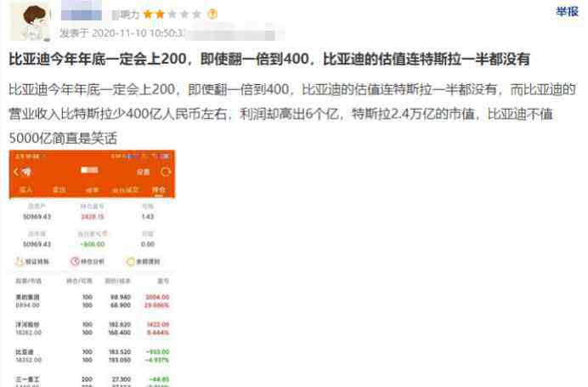The height and width of the screenshot is (387, 588).
Task: Switch to the 撤单 tab
Action: click(92, 190)
